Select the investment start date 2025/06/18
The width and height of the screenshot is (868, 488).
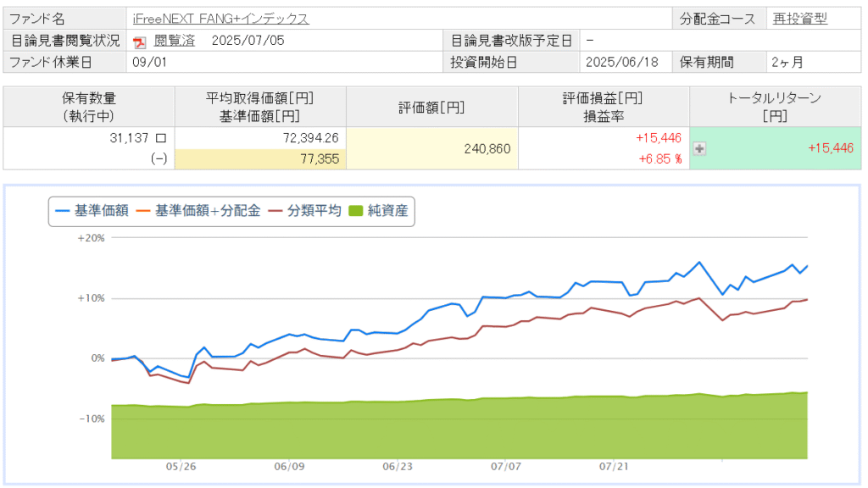(621, 63)
